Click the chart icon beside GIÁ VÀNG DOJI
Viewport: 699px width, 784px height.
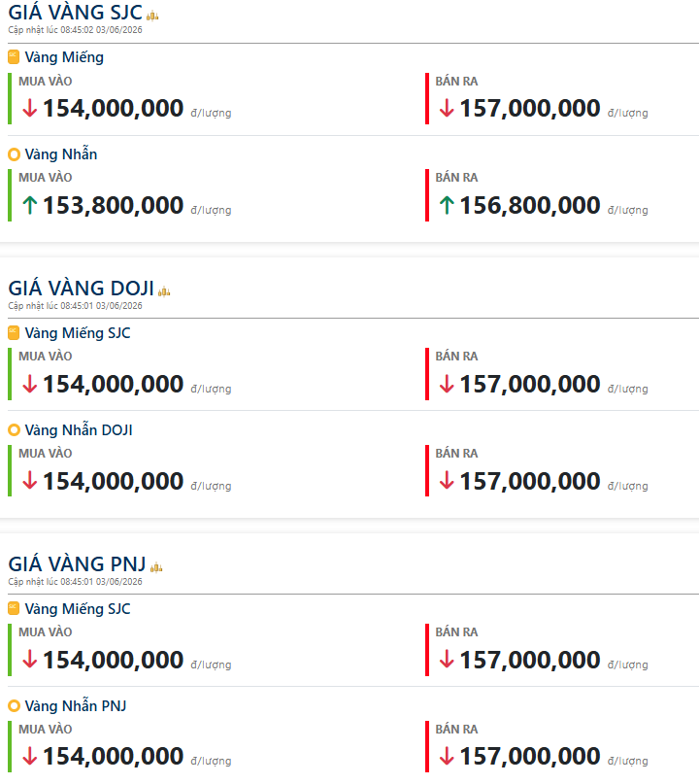[x=164, y=291]
